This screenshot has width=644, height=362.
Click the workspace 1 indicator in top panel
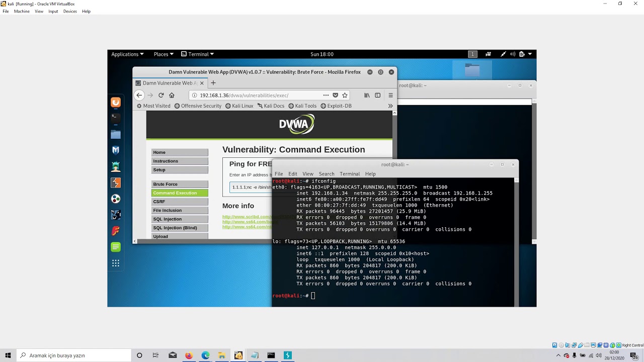(472, 54)
